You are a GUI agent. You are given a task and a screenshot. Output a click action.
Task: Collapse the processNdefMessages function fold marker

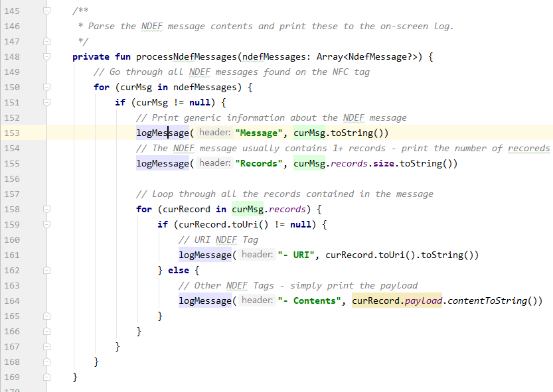(46, 57)
